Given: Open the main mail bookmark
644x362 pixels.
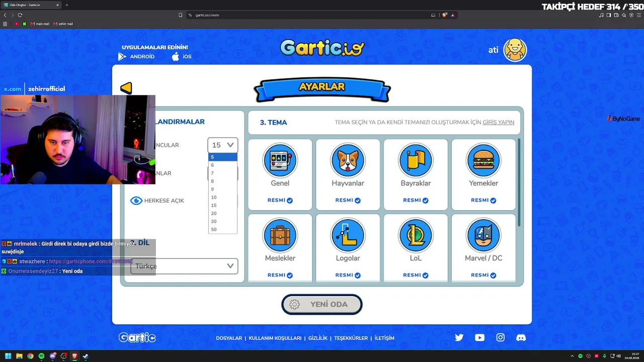Looking at the screenshot, I should pyautogui.click(x=40, y=24).
